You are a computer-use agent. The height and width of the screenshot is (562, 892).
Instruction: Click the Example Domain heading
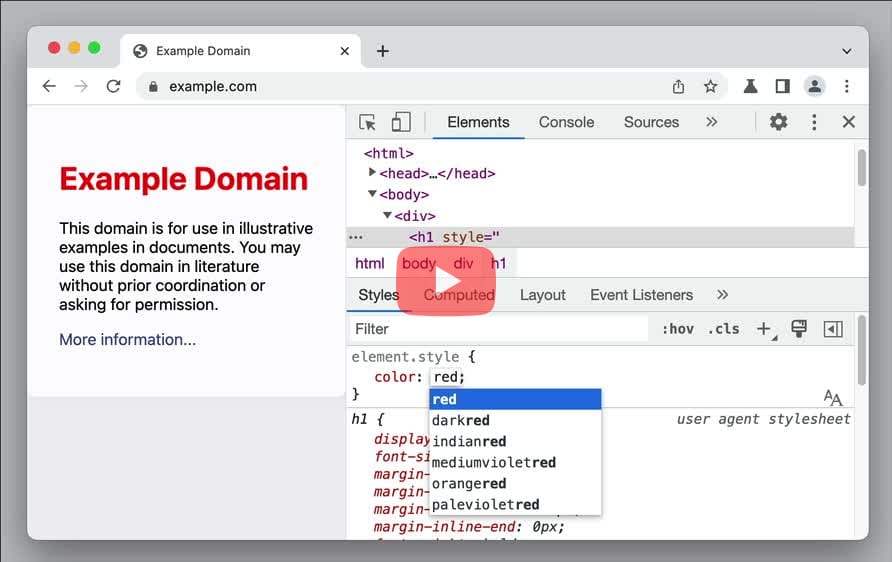pyautogui.click(x=183, y=179)
